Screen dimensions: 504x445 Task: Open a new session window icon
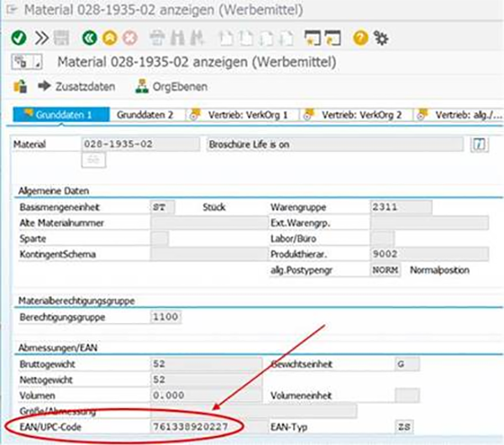[x=312, y=38]
